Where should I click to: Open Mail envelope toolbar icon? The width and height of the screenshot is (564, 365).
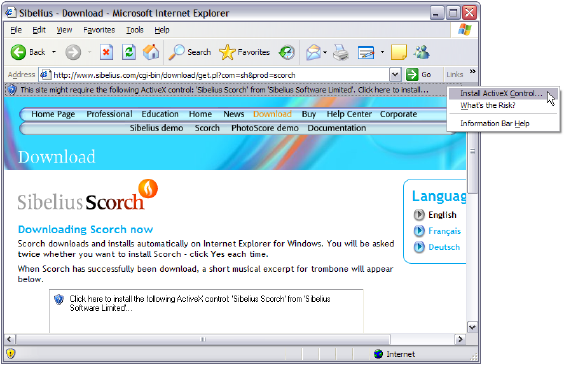pyautogui.click(x=313, y=53)
